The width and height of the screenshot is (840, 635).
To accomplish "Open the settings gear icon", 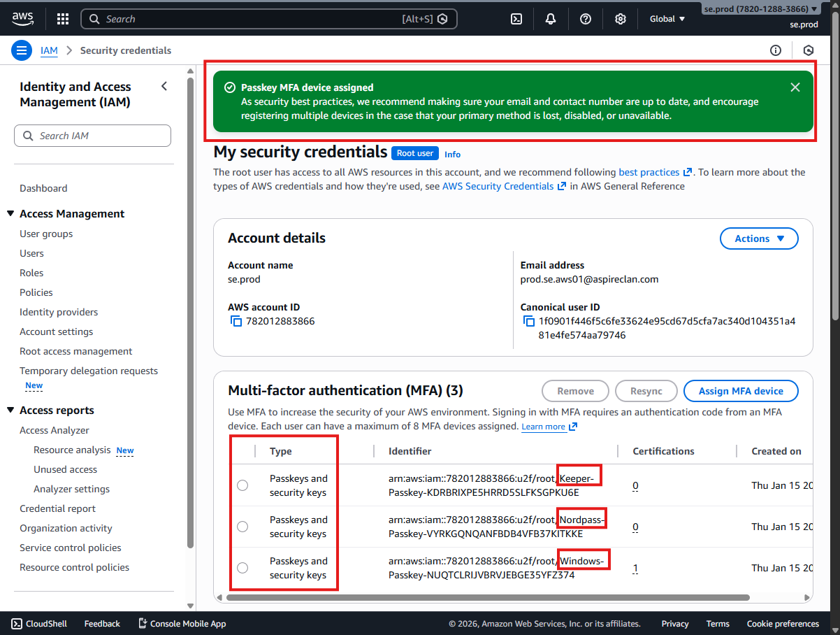I will (620, 19).
